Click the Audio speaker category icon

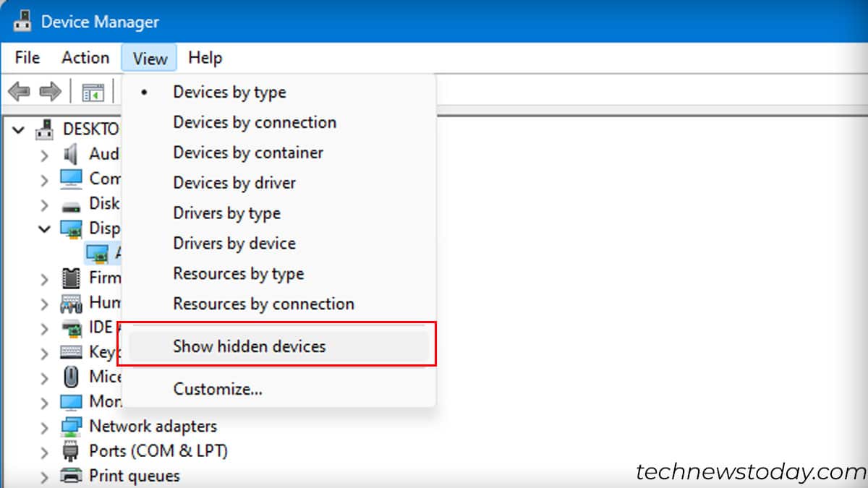[x=71, y=154]
